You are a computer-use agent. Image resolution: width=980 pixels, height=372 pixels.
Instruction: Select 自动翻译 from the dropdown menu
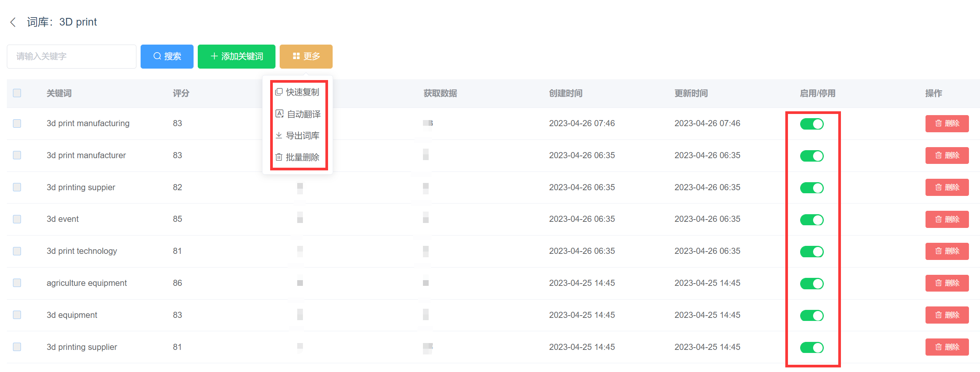coord(298,114)
